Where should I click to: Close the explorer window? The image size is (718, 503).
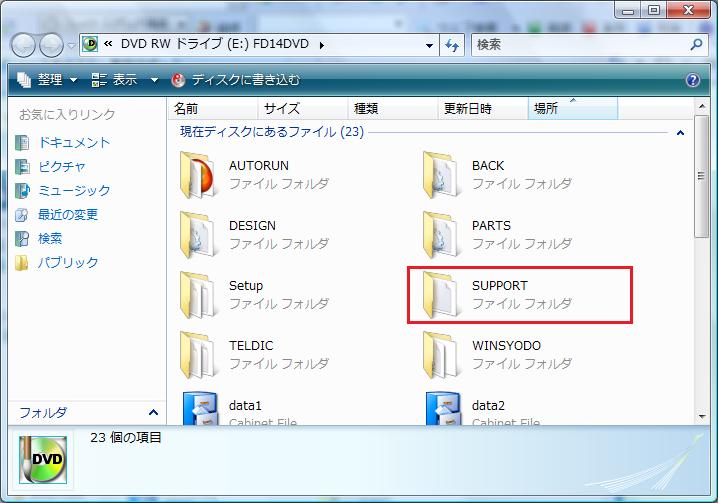[688, 10]
